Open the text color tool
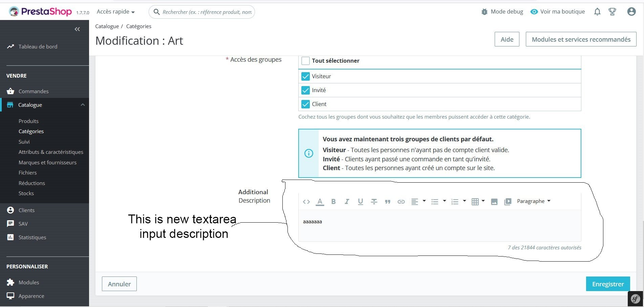This screenshot has width=644, height=307. [x=320, y=202]
